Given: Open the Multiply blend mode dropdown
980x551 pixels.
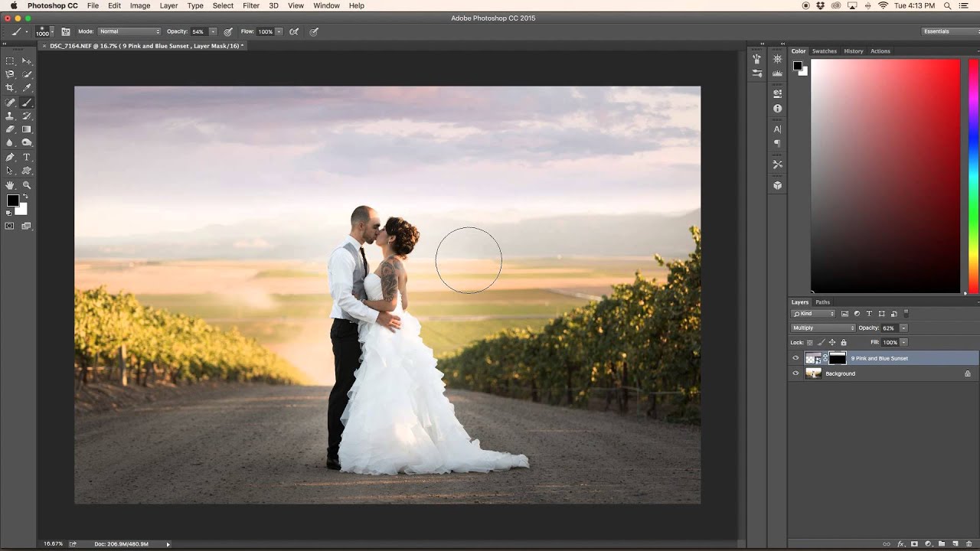Looking at the screenshot, I should 823,328.
